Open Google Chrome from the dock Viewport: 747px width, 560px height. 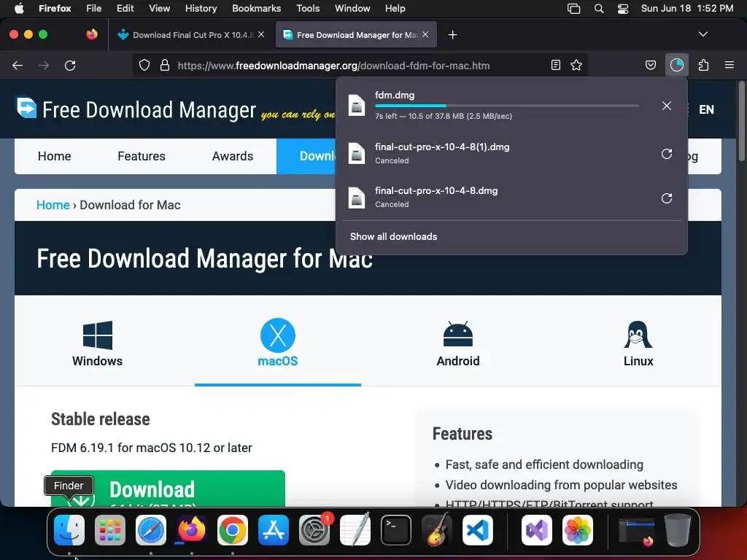tap(233, 529)
